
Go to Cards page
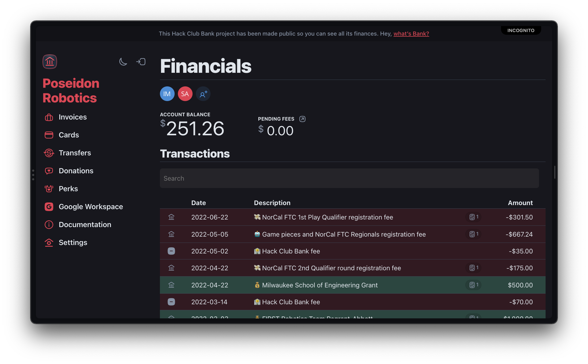click(69, 135)
